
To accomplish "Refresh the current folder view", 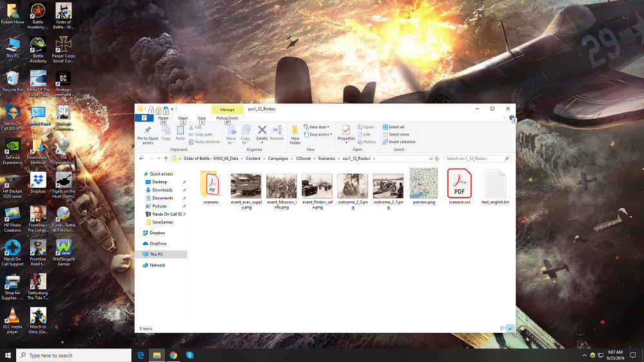I will (x=437, y=159).
